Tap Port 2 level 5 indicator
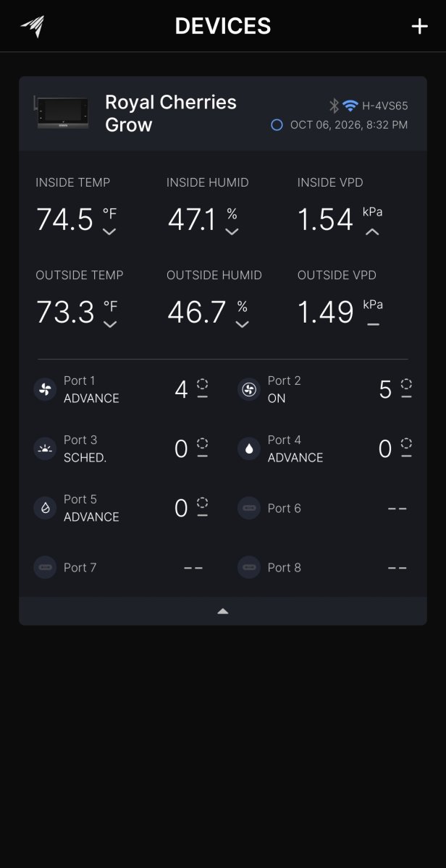The image size is (446, 868). pyautogui.click(x=385, y=390)
